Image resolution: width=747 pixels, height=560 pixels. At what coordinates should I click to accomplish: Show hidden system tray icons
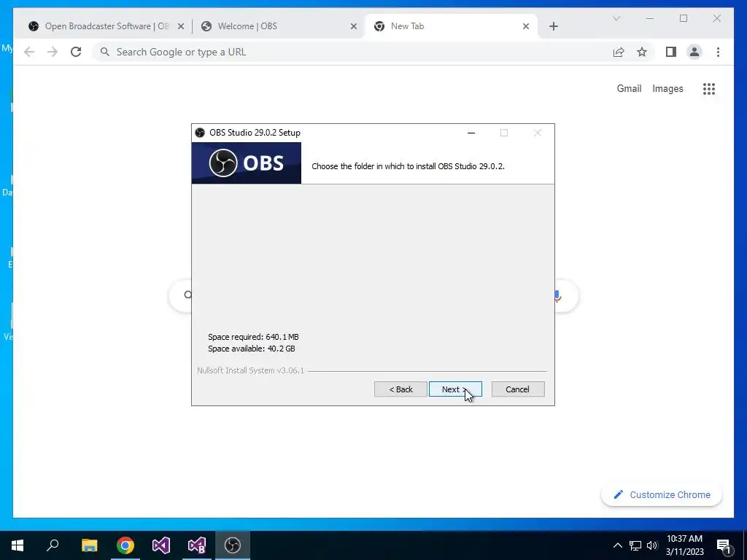pos(617,545)
